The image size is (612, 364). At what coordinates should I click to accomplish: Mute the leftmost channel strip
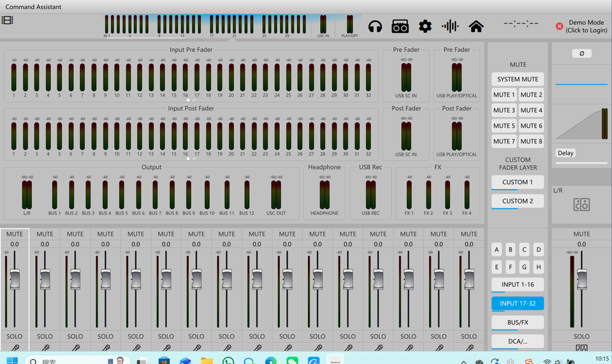coord(15,234)
